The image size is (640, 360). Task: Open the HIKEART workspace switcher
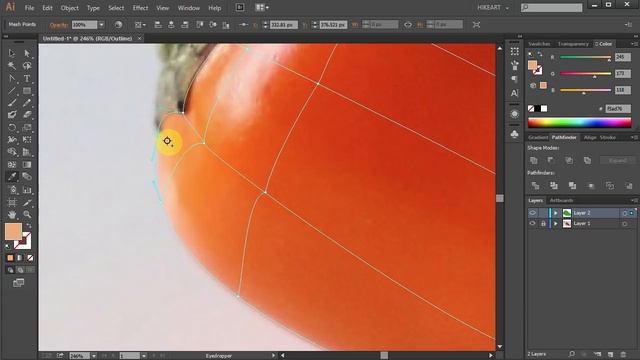coord(493,8)
